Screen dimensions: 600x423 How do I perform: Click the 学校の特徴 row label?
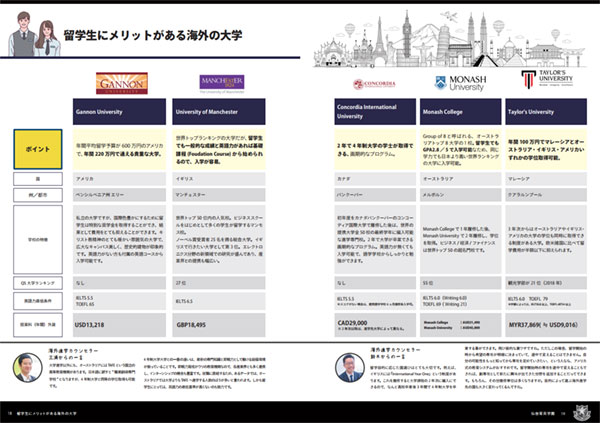coord(38,240)
